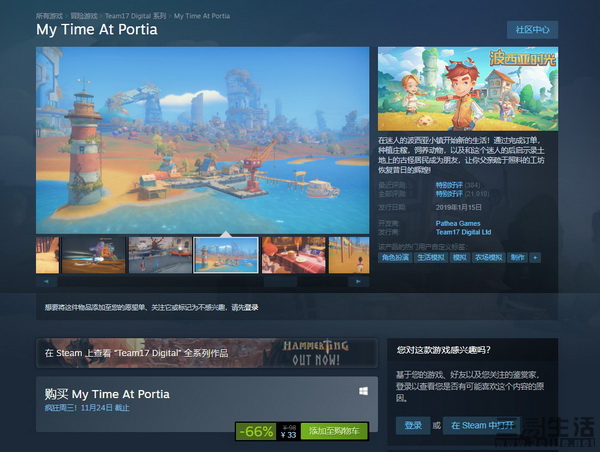Click the right arrow of thumbnail strip
This screenshot has height=452, width=600.
(359, 282)
